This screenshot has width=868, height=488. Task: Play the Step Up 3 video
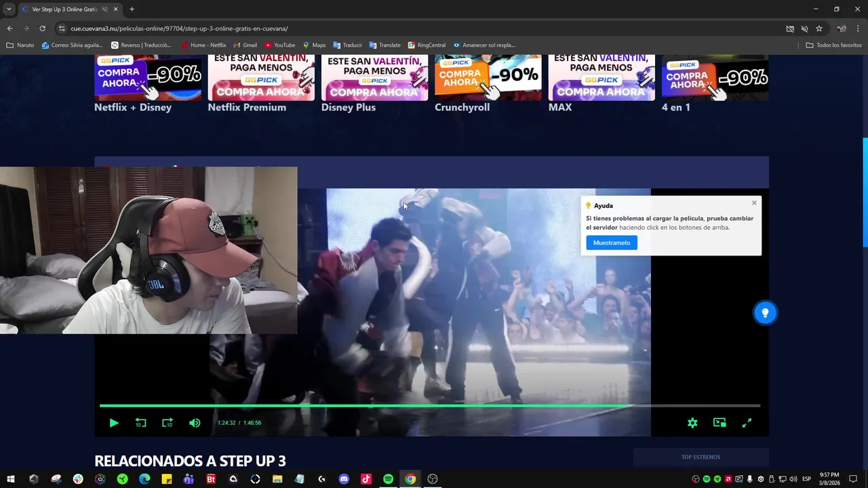pos(114,423)
